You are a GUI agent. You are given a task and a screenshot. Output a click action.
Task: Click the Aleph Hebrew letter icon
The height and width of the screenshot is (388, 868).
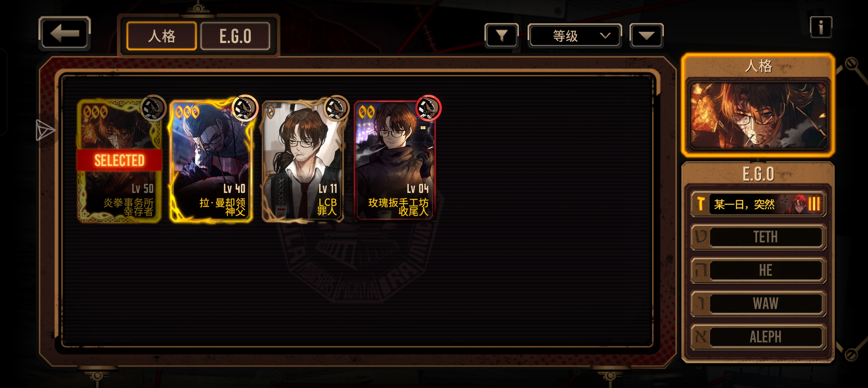point(701,336)
